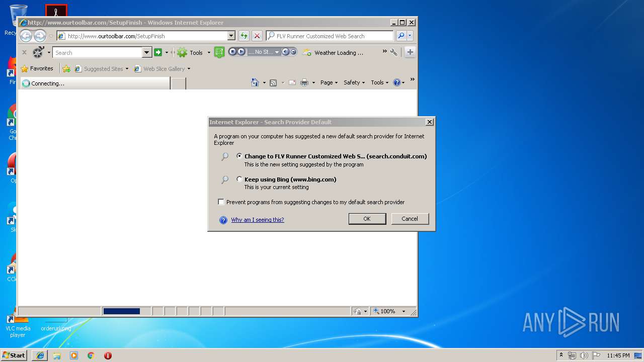
Task: Expand toolbar chevron for more items
Action: tap(384, 51)
